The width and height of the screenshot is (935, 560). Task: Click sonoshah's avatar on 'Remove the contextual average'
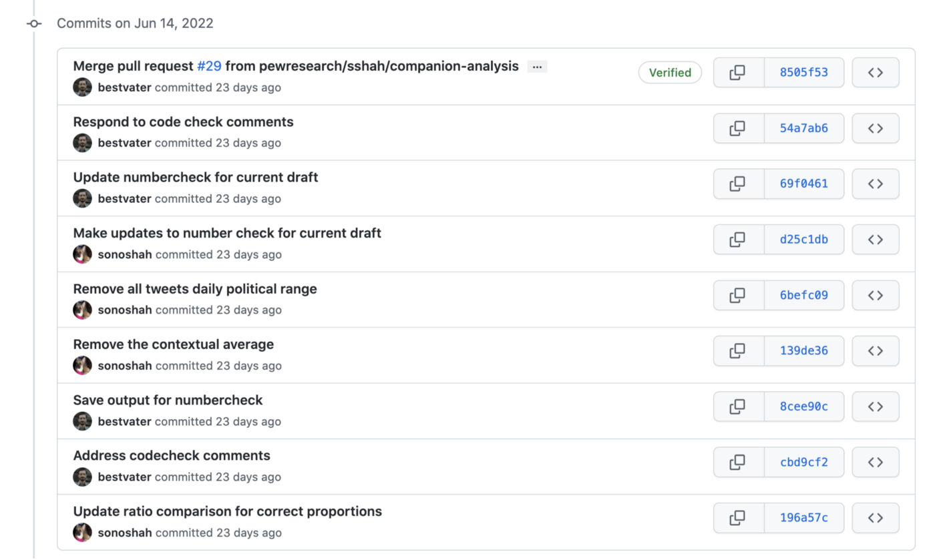pyautogui.click(x=81, y=365)
